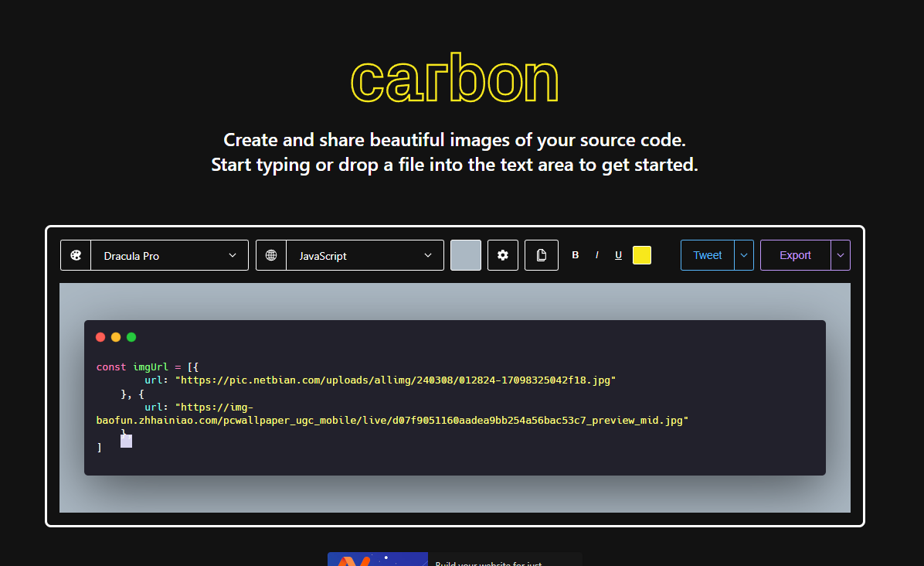Viewport: 924px width, 566px height.
Task: Open the yellow highlight color swatch
Action: pos(642,255)
